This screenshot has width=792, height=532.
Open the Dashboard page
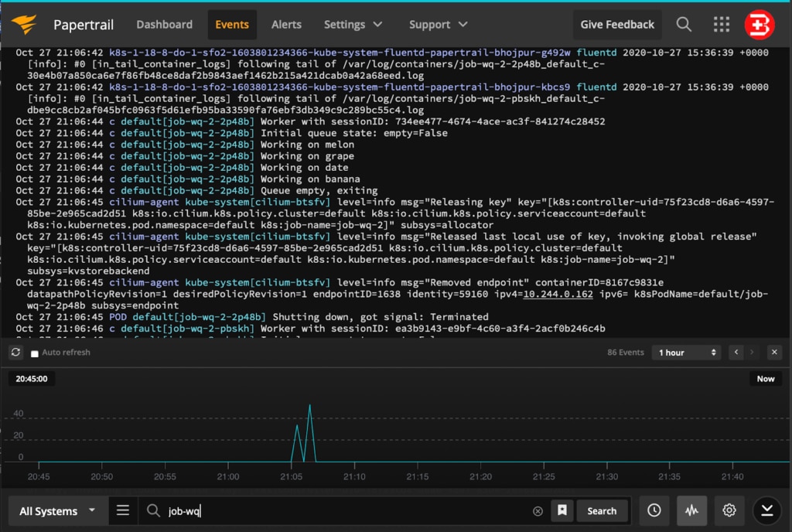pos(164,24)
